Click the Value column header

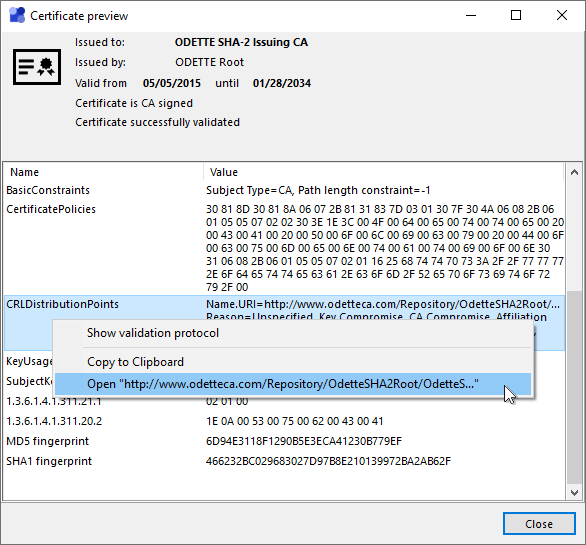tap(384, 172)
